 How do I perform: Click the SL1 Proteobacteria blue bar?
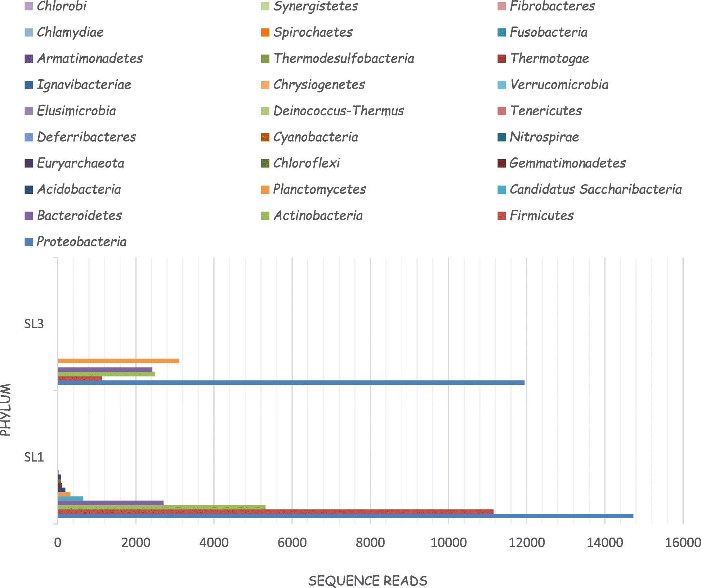coord(345,516)
